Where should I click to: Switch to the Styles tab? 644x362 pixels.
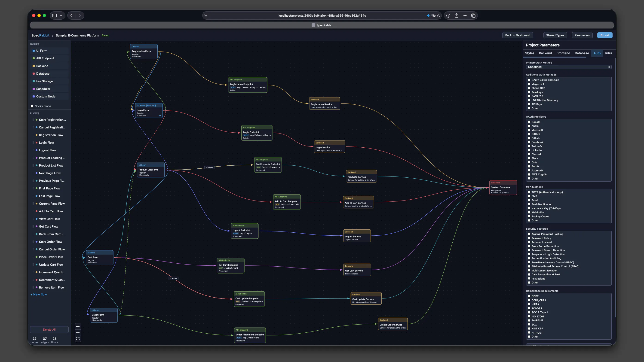point(530,53)
